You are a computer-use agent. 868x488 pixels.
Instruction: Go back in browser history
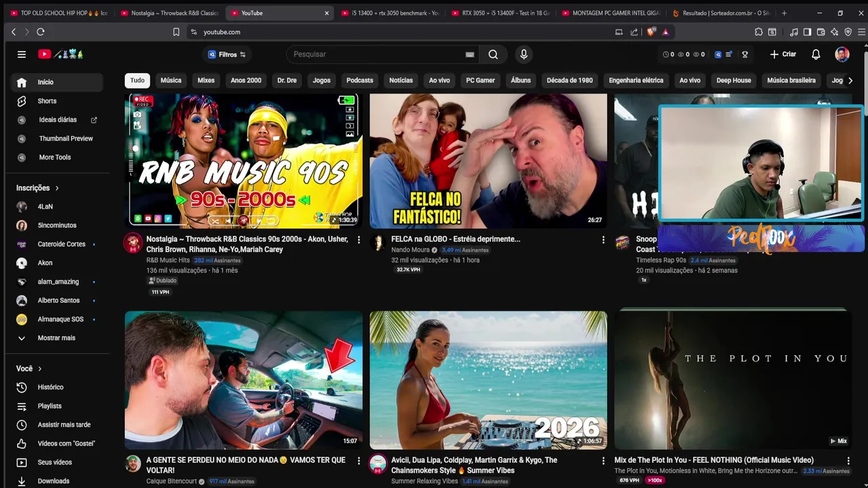pyautogui.click(x=14, y=32)
